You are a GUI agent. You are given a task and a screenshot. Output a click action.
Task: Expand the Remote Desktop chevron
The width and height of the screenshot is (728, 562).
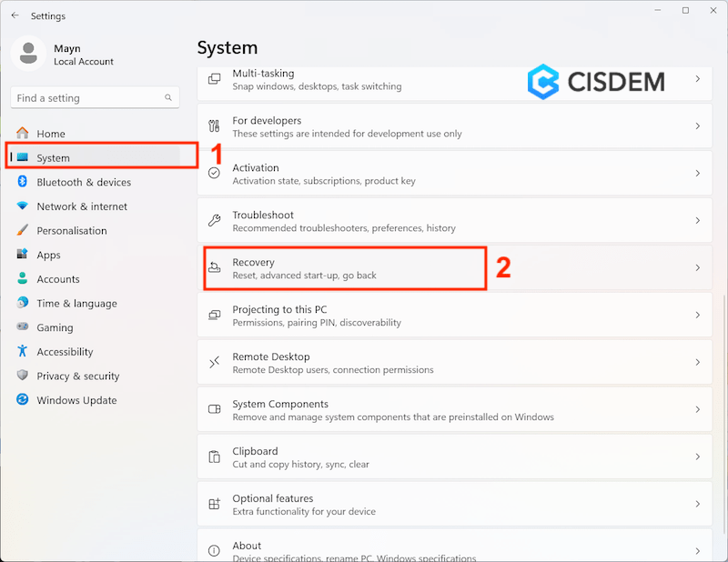[x=698, y=363]
